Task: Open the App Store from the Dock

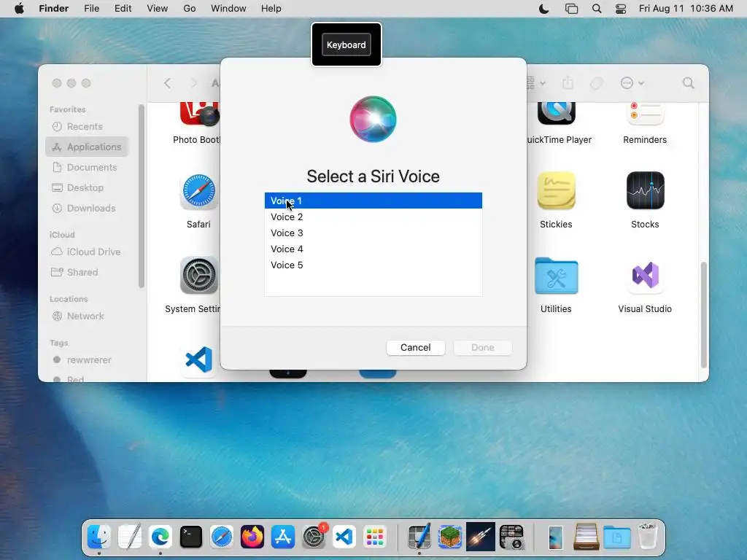Action: pos(283,537)
